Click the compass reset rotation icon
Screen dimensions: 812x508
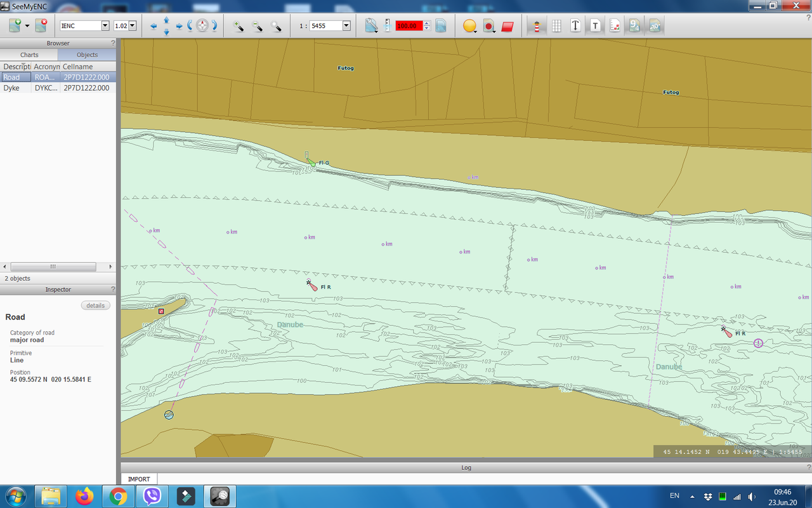click(202, 26)
